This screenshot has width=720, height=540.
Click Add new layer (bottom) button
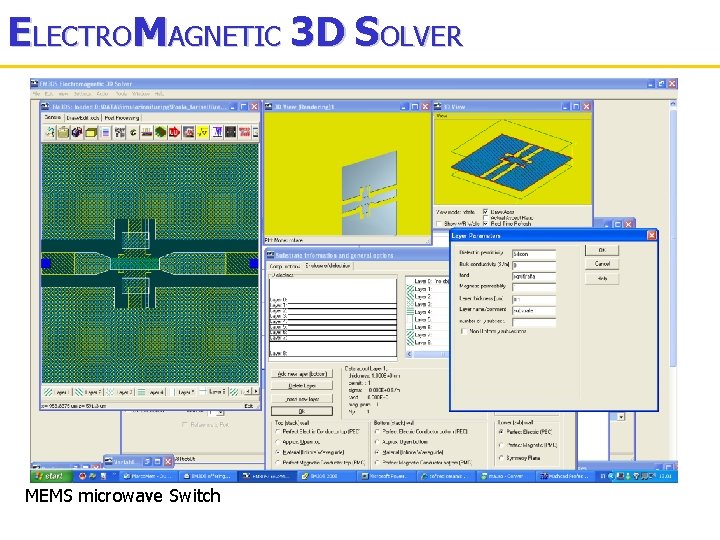tap(302, 374)
